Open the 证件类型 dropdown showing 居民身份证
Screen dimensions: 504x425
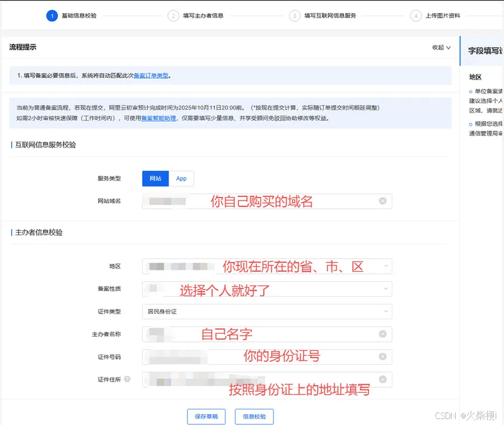point(267,312)
